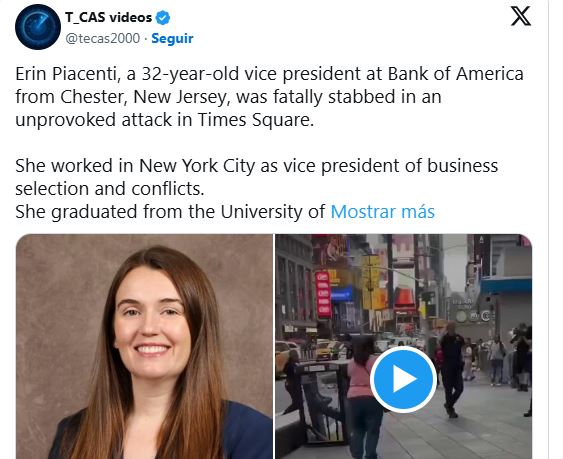Image resolution: width=563 pixels, height=459 pixels.
Task: Open the X logo link
Action: click(521, 16)
